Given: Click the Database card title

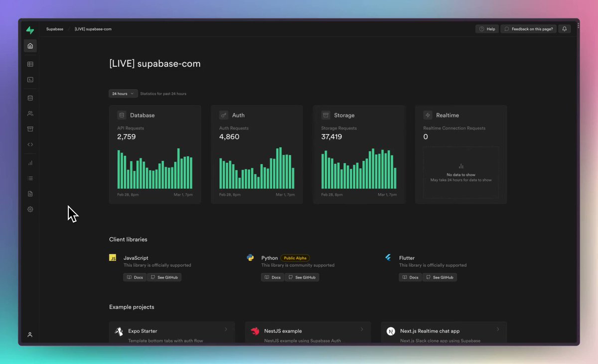Looking at the screenshot, I should point(143,115).
